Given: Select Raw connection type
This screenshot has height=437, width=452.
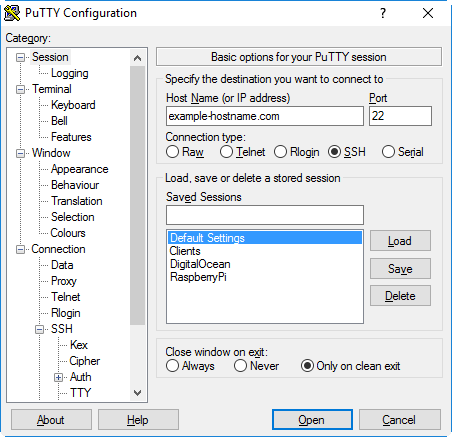Looking at the screenshot, I should (172, 152).
